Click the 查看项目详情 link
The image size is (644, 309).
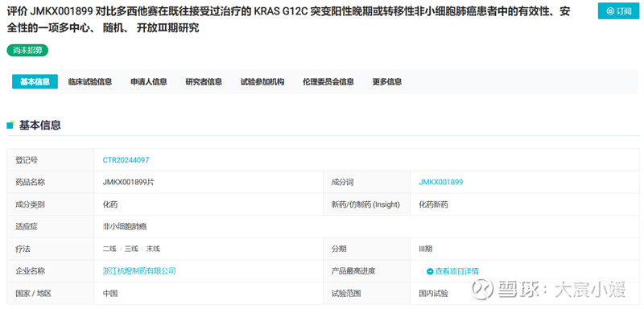453,271
